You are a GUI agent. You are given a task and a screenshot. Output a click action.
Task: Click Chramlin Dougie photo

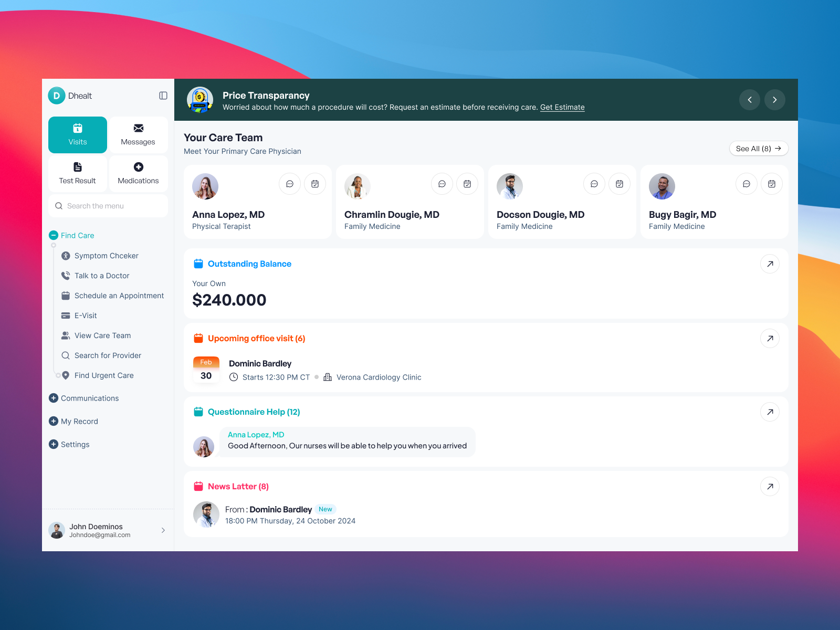pos(358,186)
